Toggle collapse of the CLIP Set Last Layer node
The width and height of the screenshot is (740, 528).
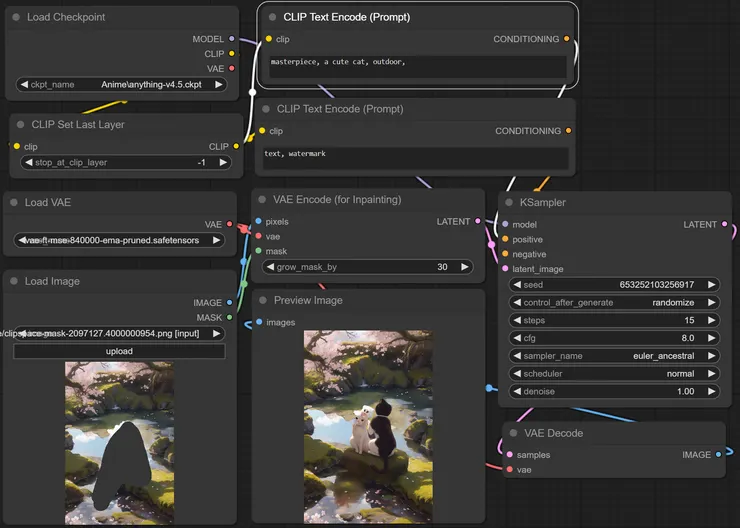[x=20, y=125]
